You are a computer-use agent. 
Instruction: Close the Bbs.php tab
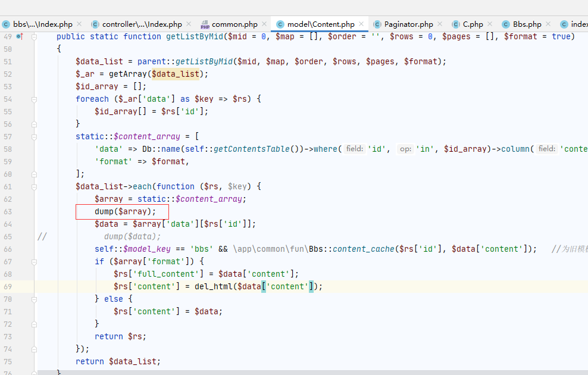(x=548, y=24)
